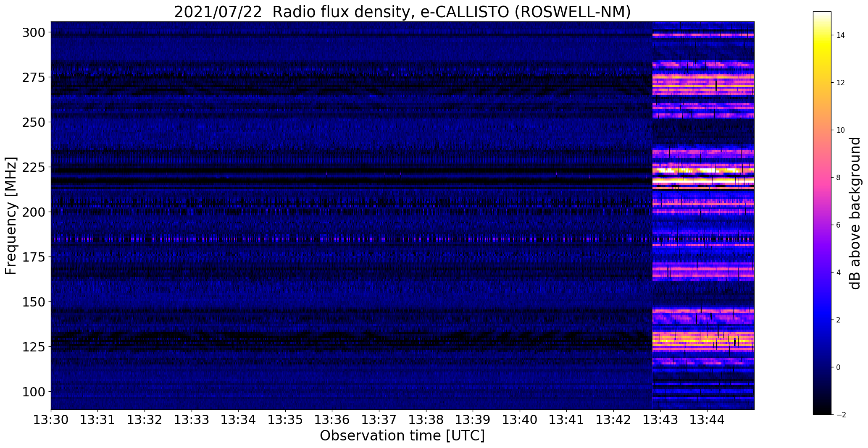Click the colorbar tick label 10
This screenshot has width=868, height=448.
(x=840, y=130)
